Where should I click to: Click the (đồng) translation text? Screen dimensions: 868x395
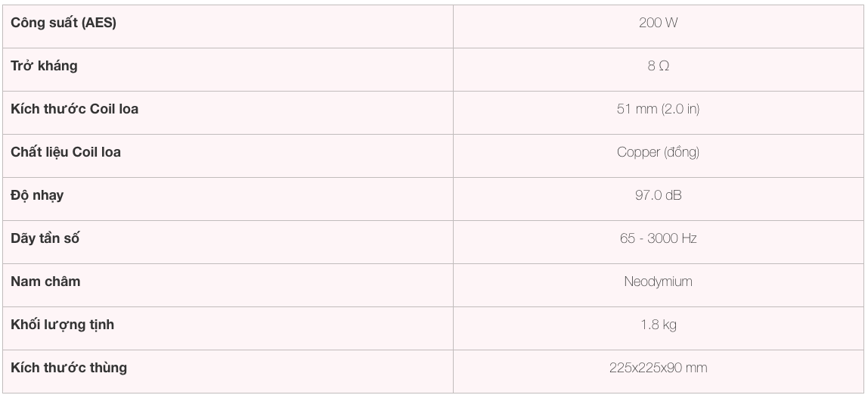point(682,152)
